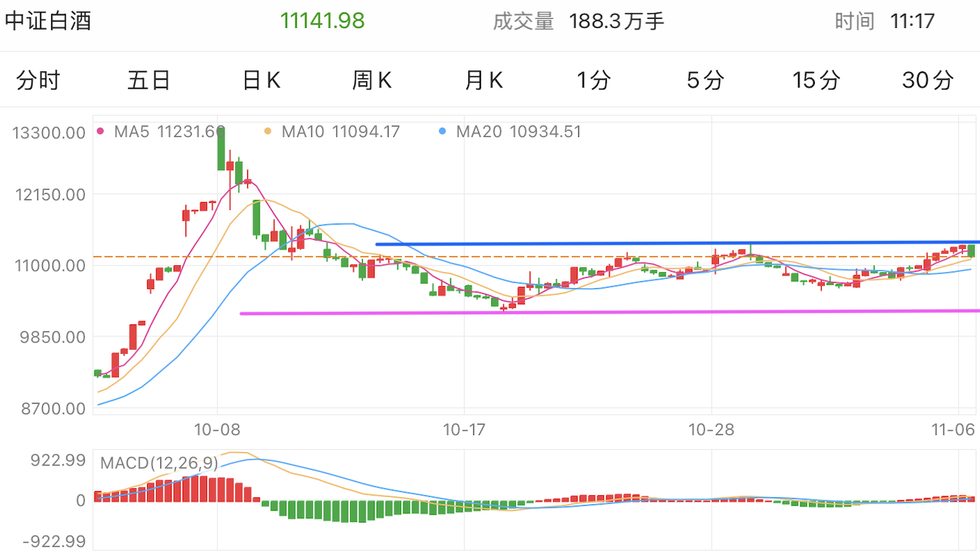This screenshot has height=554, width=980.
Task: Click the 11000.00 price axis label
Action: [49, 265]
